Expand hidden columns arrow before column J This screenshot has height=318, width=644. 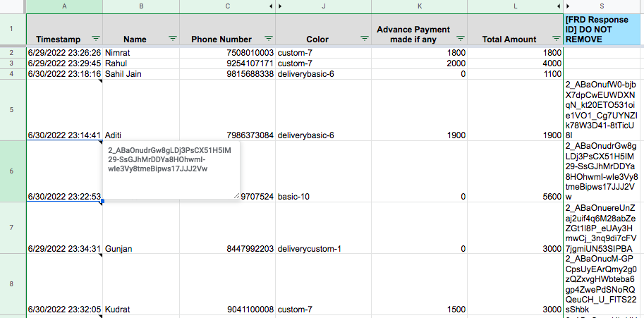point(280,6)
